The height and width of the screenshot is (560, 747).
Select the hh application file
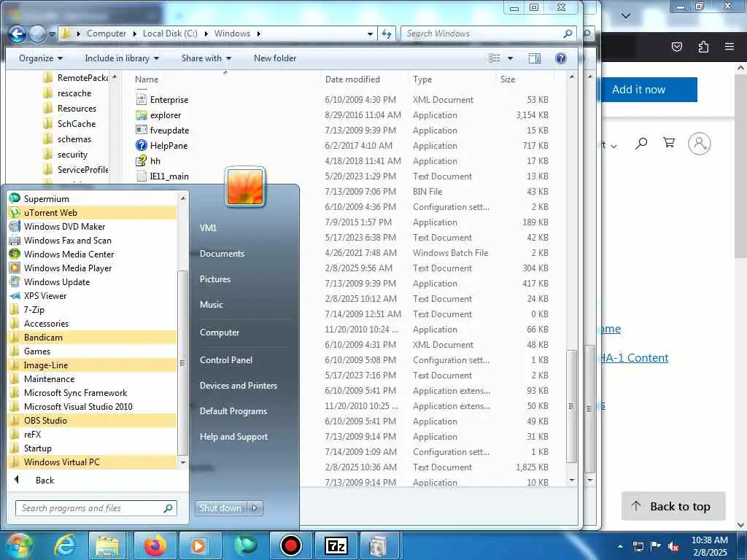click(155, 160)
